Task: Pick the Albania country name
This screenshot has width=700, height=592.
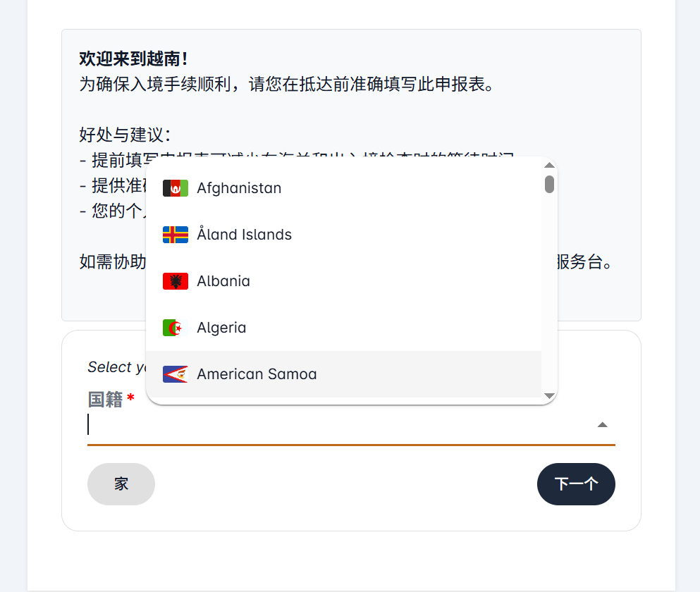Action: (x=223, y=281)
